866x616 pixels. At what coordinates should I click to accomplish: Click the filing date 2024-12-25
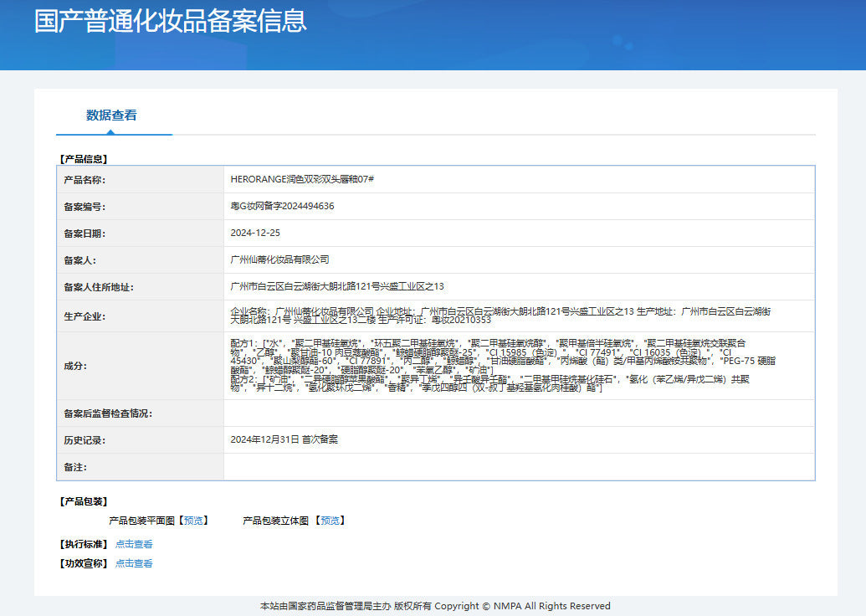[x=255, y=233]
